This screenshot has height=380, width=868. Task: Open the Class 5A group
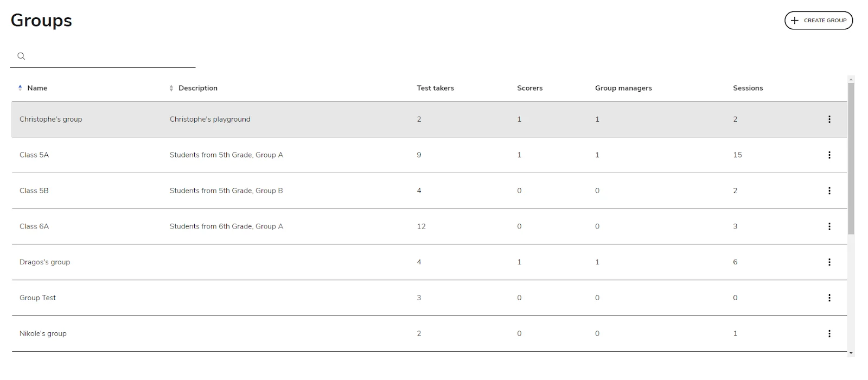[34, 155]
